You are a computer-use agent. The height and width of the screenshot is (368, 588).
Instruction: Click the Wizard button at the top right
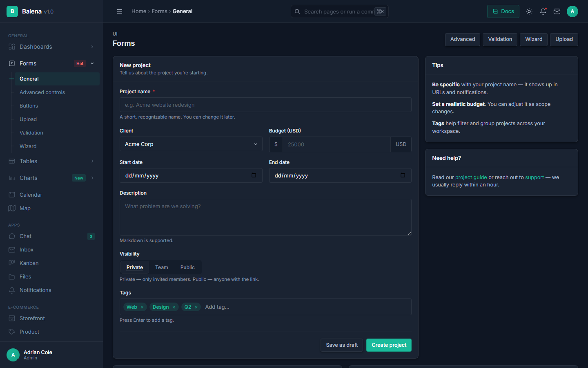point(534,39)
